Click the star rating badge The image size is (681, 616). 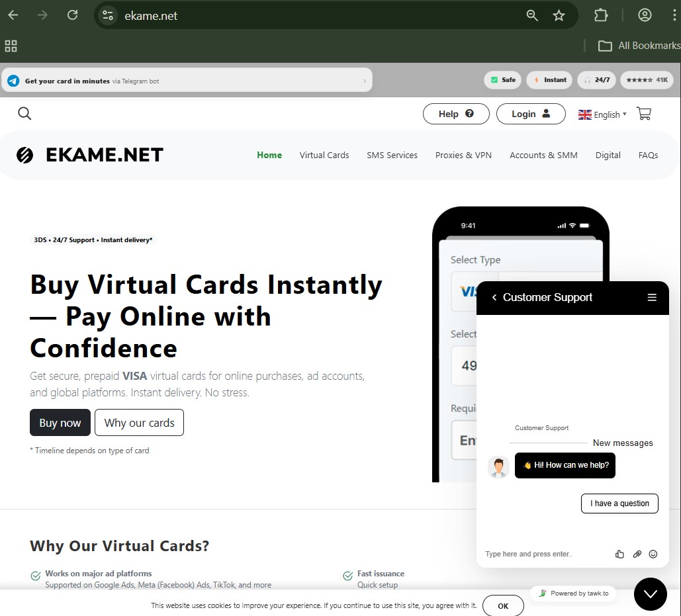[647, 79]
